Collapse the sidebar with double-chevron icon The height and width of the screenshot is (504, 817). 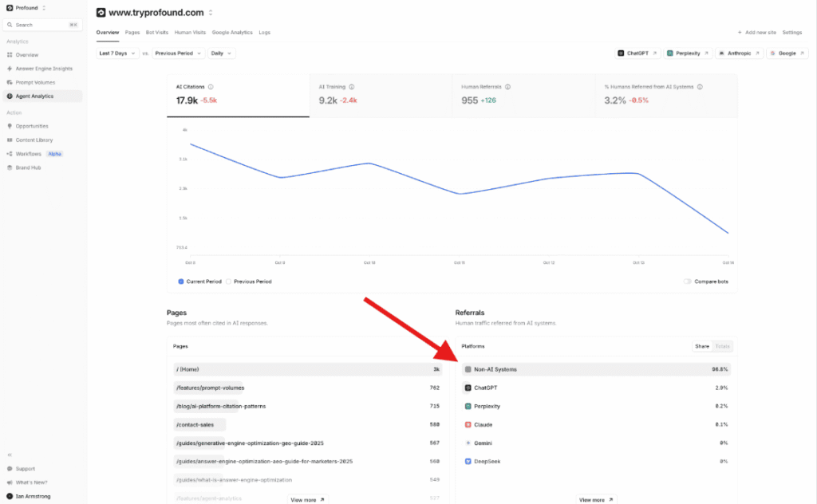10,455
